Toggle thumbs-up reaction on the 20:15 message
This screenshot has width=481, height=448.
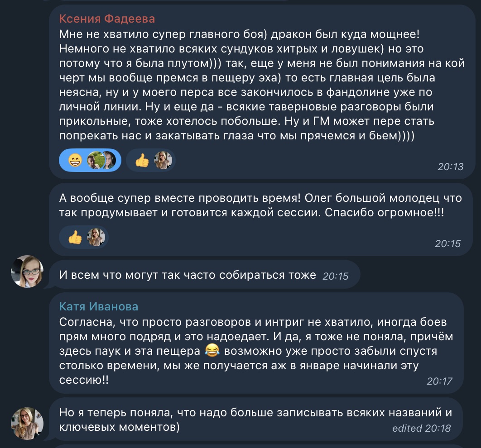pos(84,237)
